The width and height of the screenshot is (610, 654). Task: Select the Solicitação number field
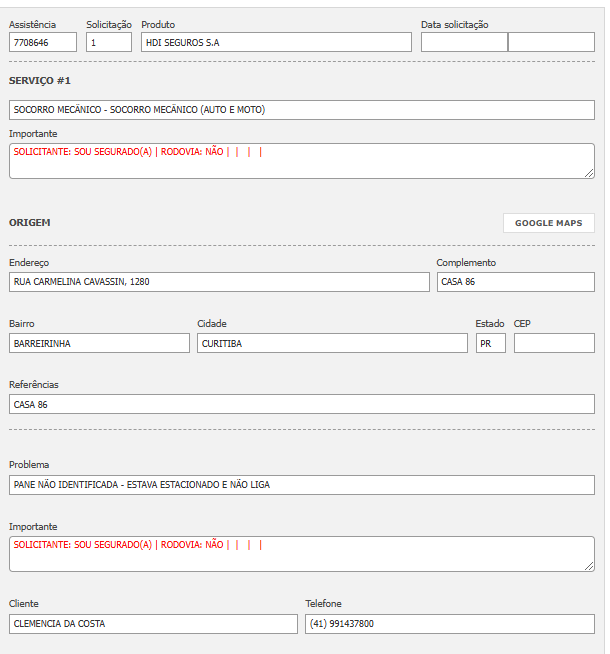[109, 42]
